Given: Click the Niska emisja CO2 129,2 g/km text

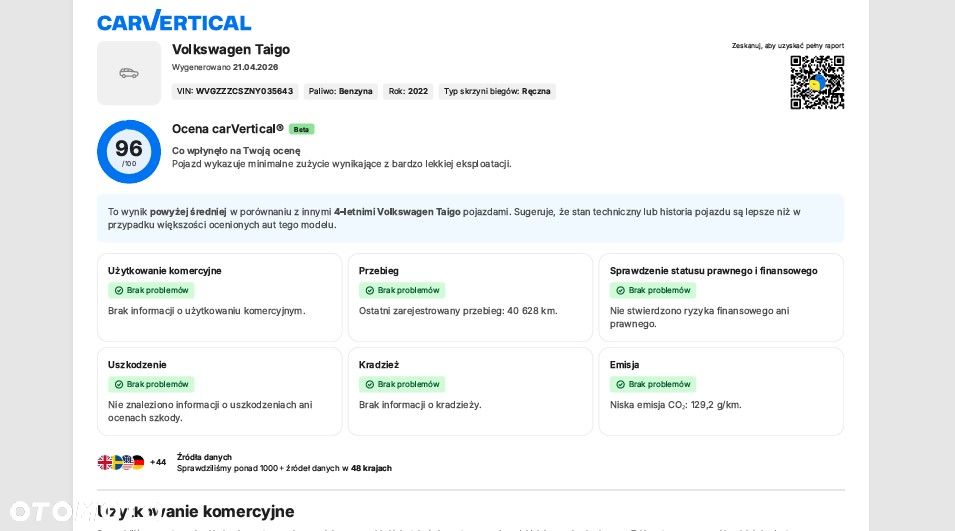Looking at the screenshot, I should [675, 405].
